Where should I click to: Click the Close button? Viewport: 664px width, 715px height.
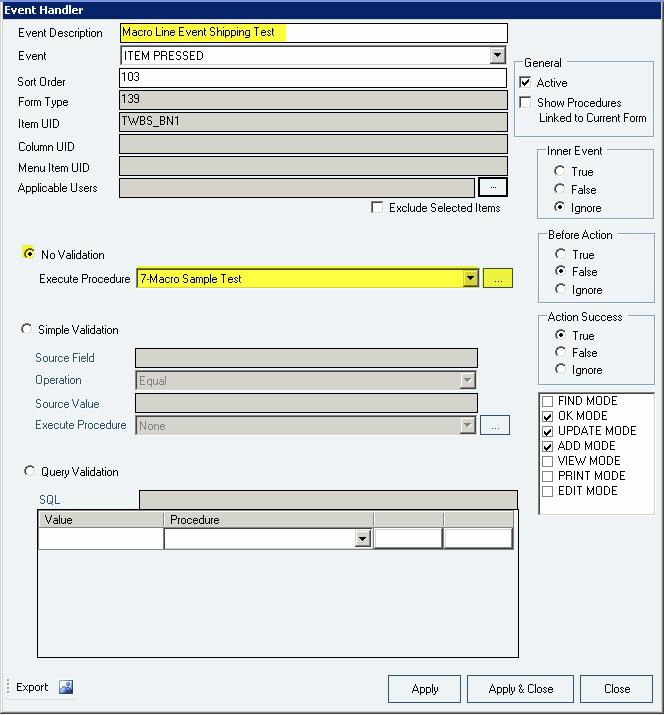pyautogui.click(x=617, y=689)
